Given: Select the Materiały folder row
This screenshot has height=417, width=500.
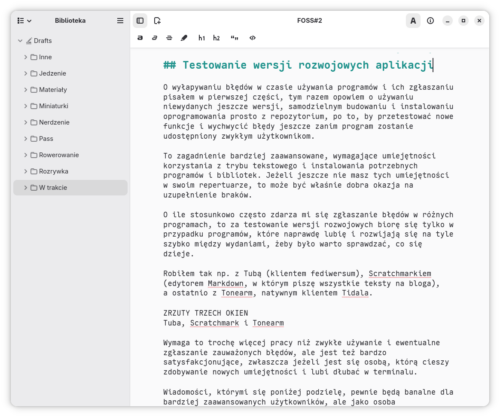Looking at the screenshot, I should 70,90.
